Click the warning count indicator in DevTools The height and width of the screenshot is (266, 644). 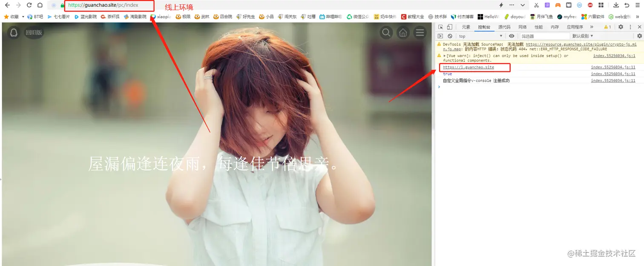click(607, 26)
